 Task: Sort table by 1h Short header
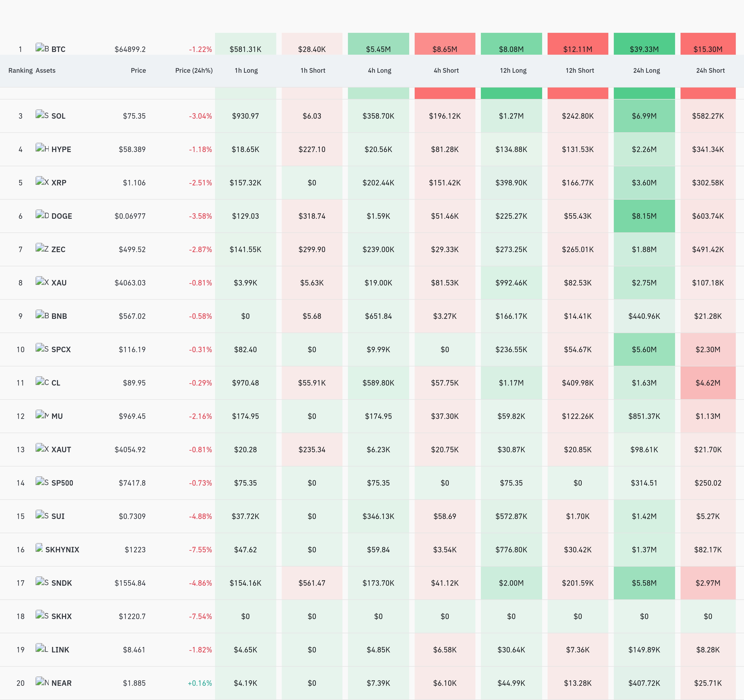click(313, 70)
